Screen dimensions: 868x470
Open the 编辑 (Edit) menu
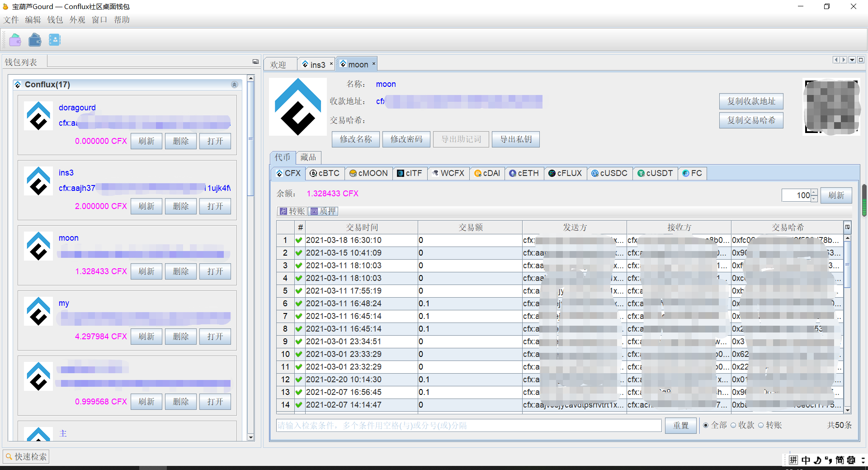(x=33, y=19)
